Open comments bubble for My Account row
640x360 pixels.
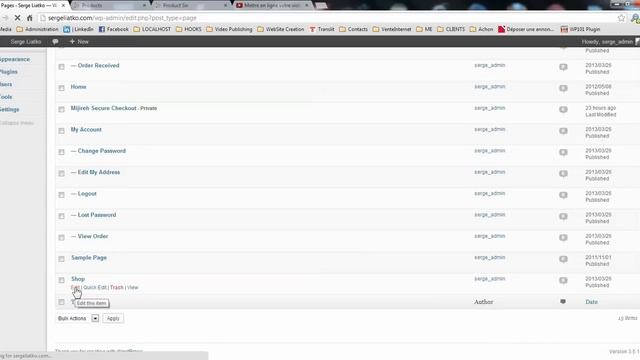[x=563, y=131]
